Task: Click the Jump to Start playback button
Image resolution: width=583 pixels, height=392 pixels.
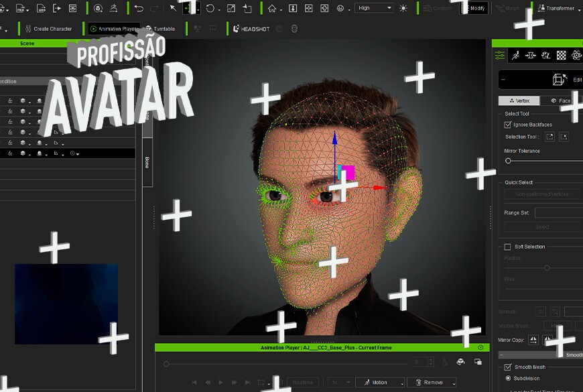Action: coord(194,383)
